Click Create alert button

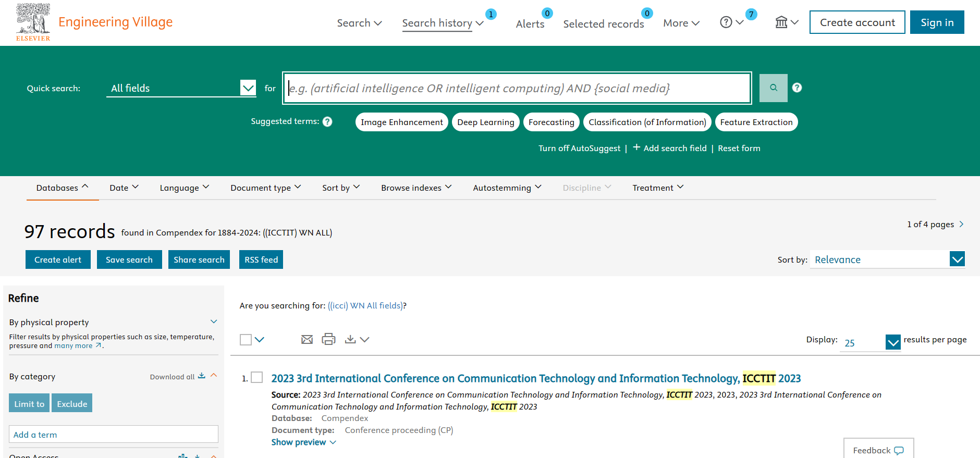click(x=58, y=259)
